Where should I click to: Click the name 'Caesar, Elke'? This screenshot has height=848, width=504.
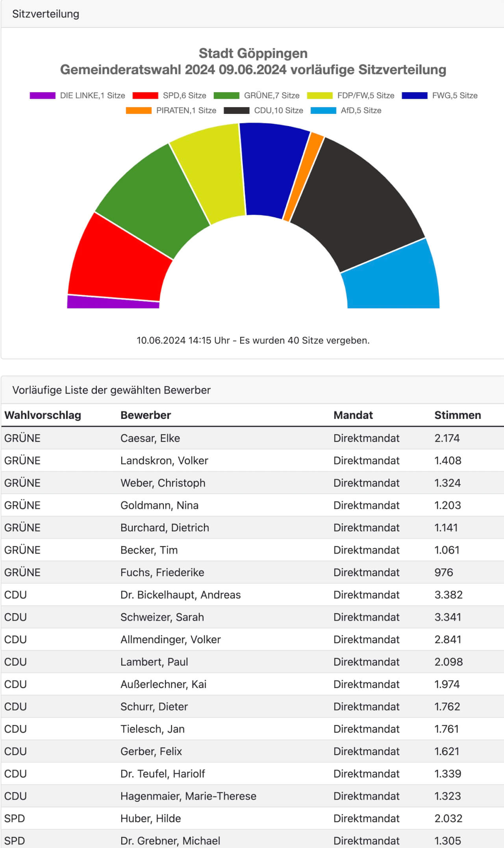[x=150, y=438]
